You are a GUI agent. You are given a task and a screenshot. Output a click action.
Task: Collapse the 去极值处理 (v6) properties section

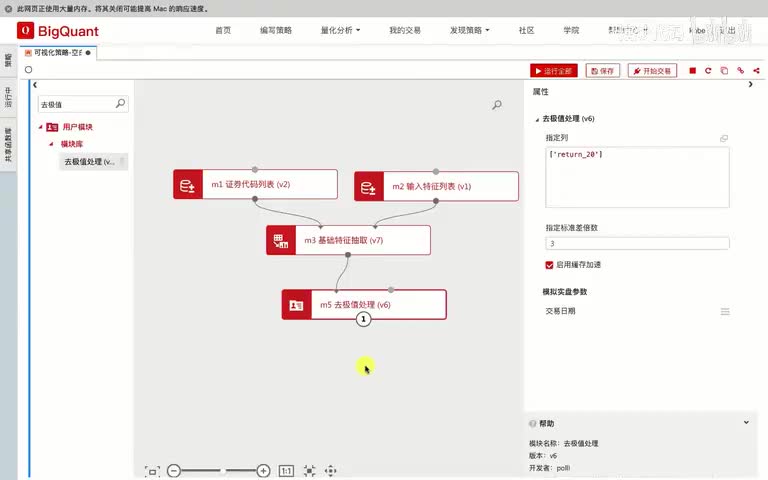pyautogui.click(x=537, y=119)
